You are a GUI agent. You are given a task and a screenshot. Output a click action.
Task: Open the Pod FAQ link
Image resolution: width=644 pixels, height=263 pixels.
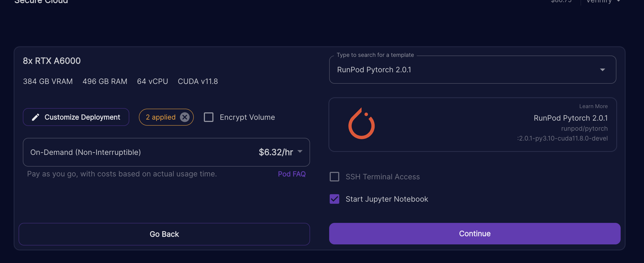click(292, 174)
